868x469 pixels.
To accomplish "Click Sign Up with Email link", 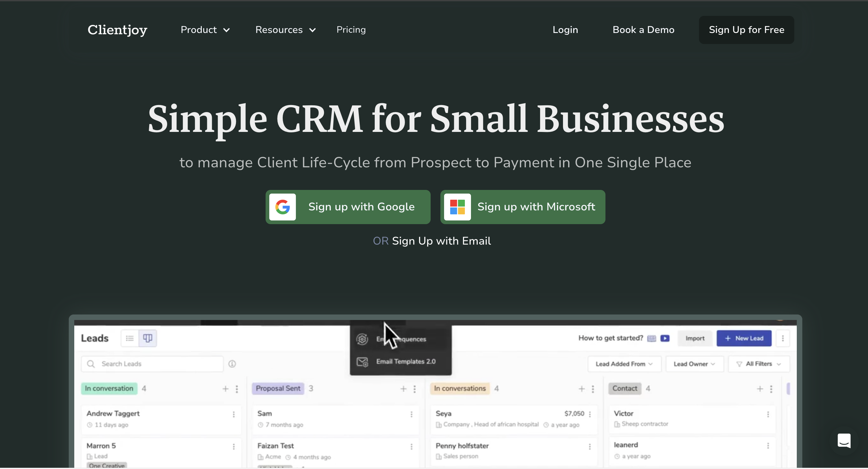I will (441, 241).
